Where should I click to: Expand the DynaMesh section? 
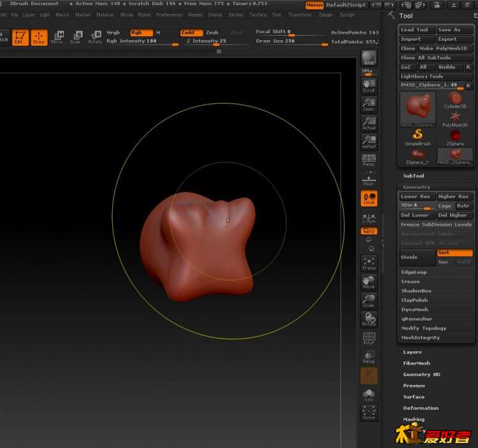(x=415, y=310)
